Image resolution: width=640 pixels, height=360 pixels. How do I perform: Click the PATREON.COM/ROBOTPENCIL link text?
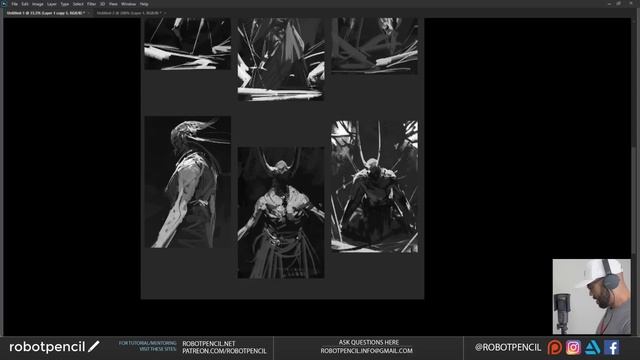[224, 351]
